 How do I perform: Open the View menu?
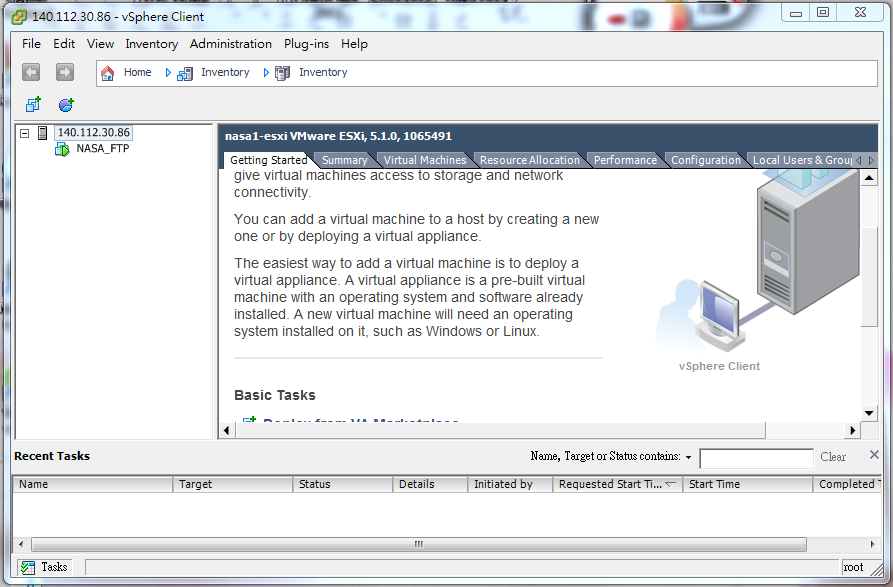pyautogui.click(x=100, y=44)
